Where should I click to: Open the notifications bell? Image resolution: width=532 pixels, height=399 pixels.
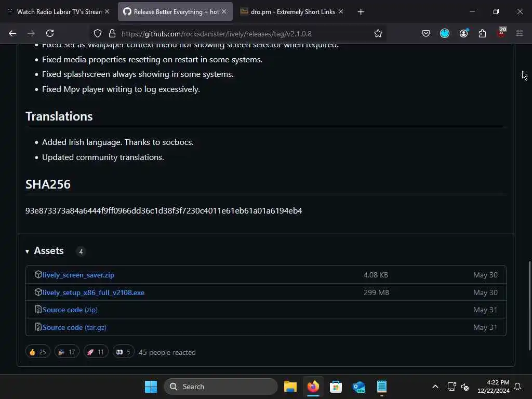pyautogui.click(x=517, y=387)
